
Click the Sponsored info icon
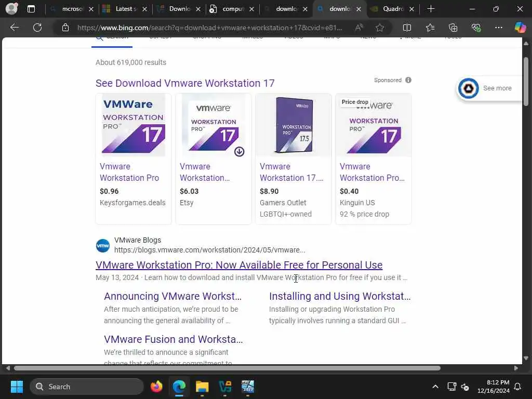pyautogui.click(x=408, y=80)
